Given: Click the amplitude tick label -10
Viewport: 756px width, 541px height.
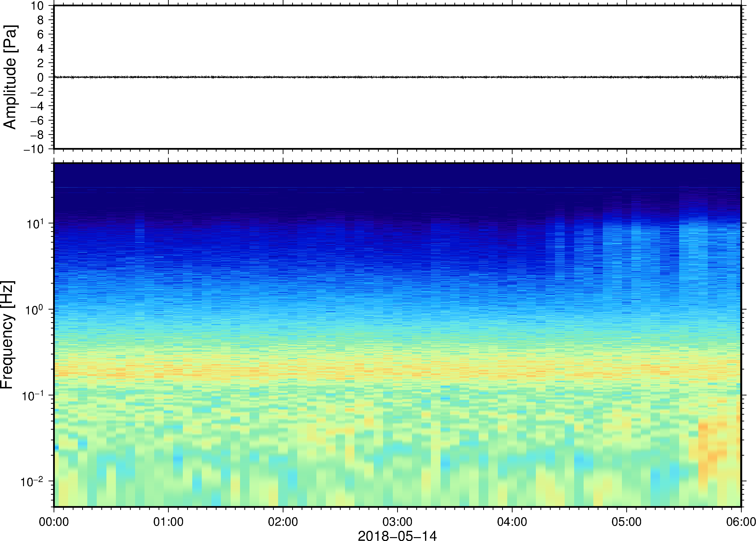Looking at the screenshot, I should [x=34, y=149].
